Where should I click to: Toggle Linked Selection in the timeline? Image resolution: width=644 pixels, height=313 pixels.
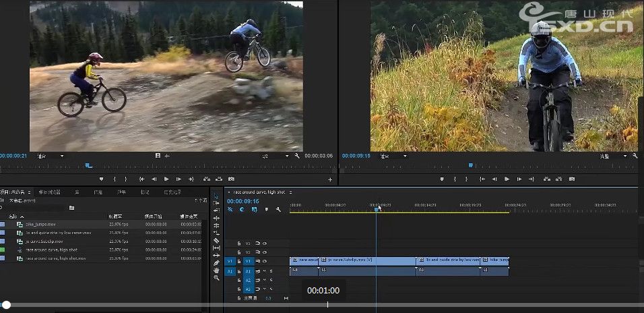(x=255, y=209)
